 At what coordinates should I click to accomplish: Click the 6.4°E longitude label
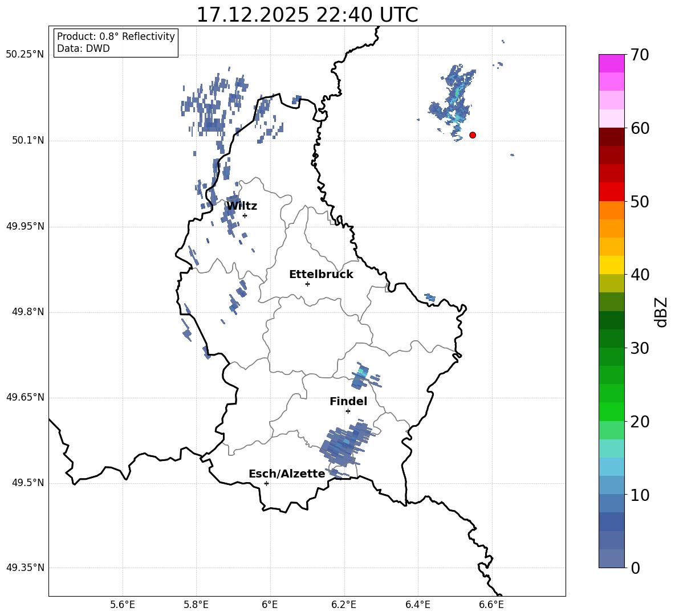coord(417,605)
